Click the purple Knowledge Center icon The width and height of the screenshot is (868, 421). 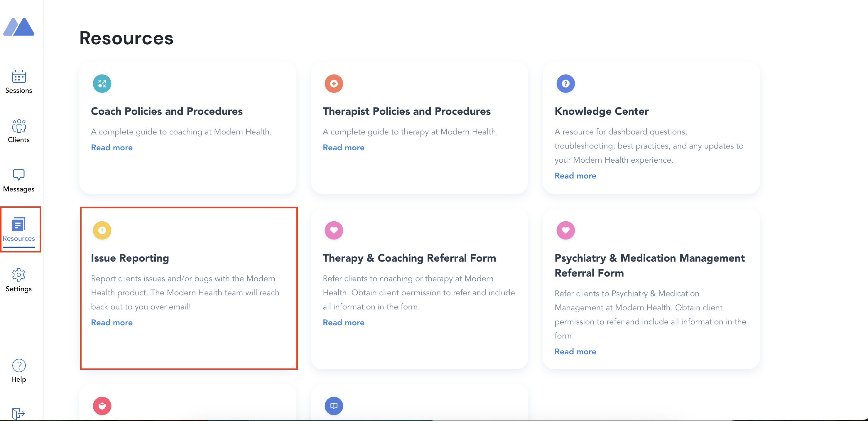(x=565, y=84)
